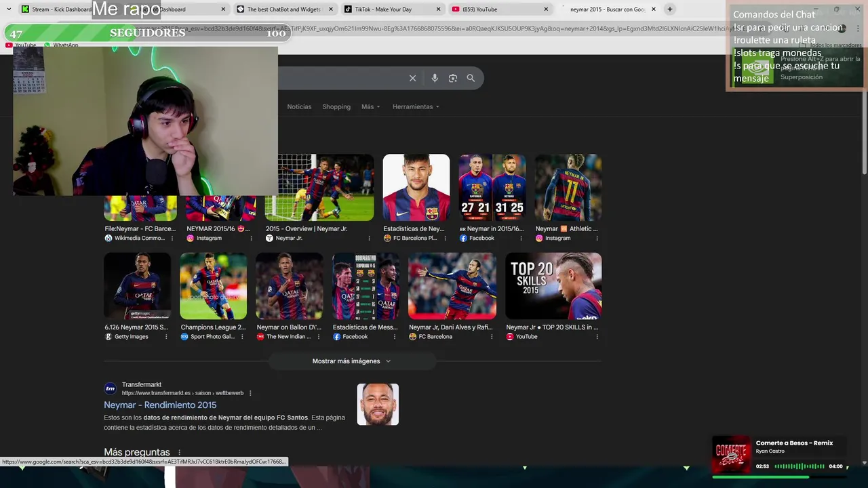Open options menu for Instagram Athletic image
The height and width of the screenshot is (488, 868).
tap(597, 239)
